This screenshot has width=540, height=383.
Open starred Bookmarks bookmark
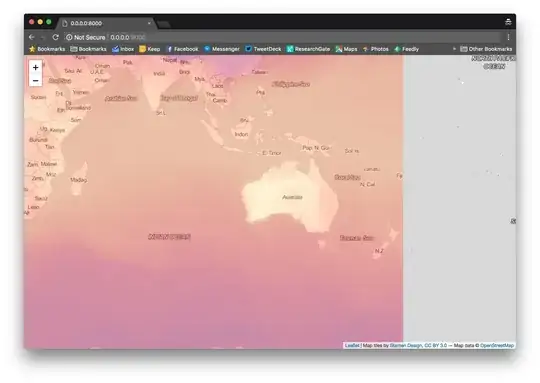click(x=48, y=49)
